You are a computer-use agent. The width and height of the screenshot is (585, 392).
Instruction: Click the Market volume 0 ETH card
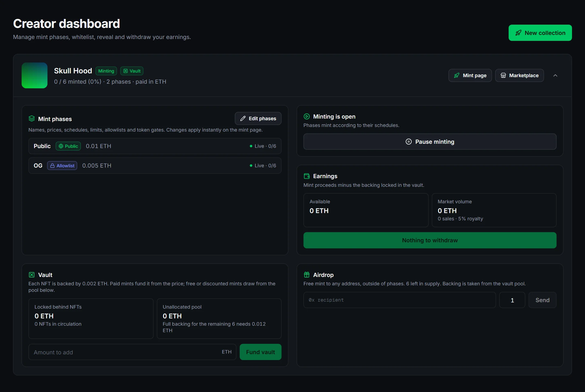pos(494,210)
